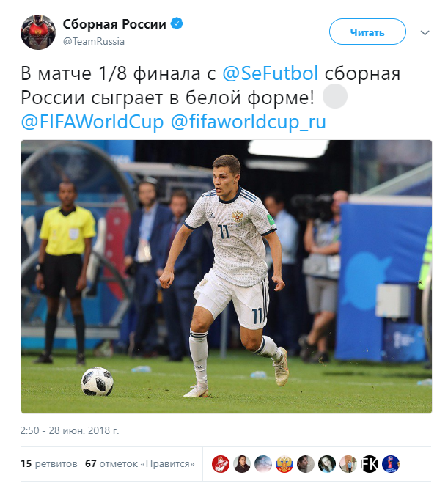This screenshot has height=489, width=448.
Task: Follow the account with Читать button
Action: pos(367,32)
